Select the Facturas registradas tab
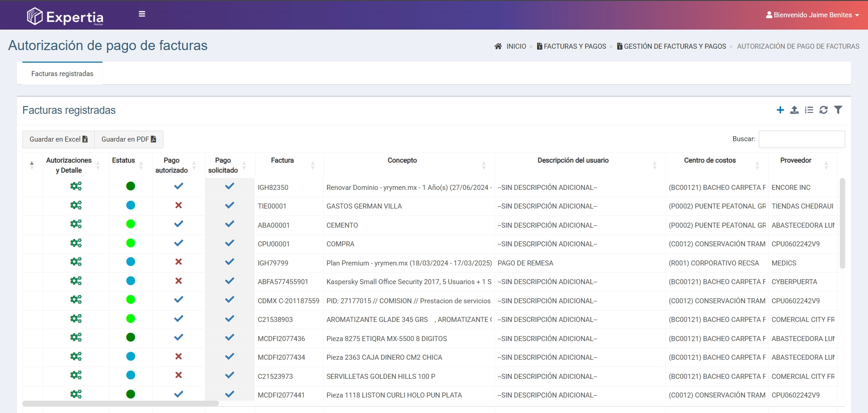868x413 pixels. pyautogui.click(x=62, y=74)
